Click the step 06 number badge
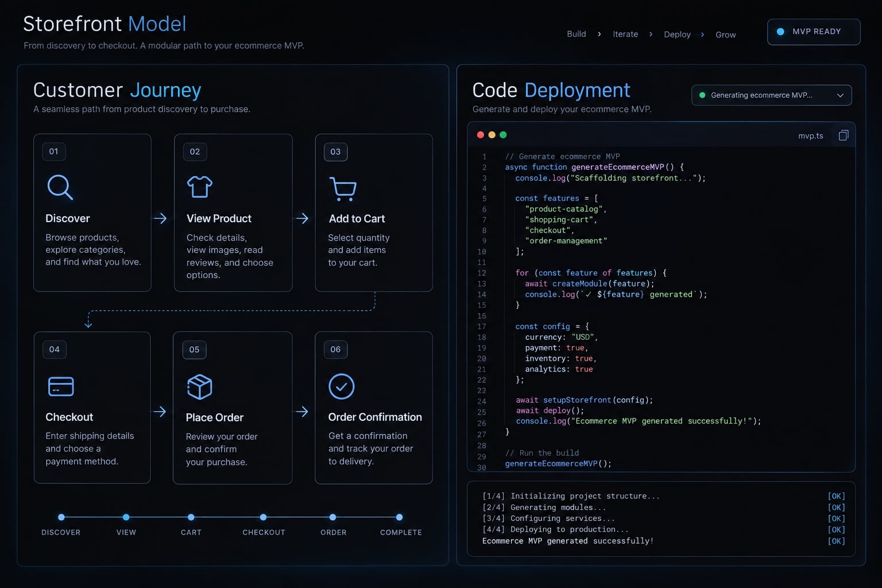Screen dimensions: 882x588 (335, 349)
